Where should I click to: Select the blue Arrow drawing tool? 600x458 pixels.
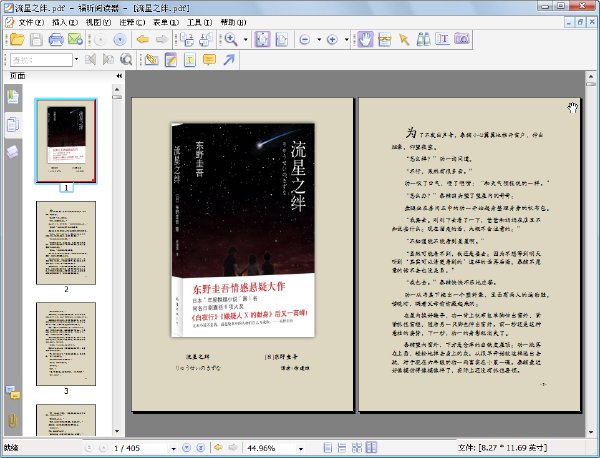pos(229,60)
